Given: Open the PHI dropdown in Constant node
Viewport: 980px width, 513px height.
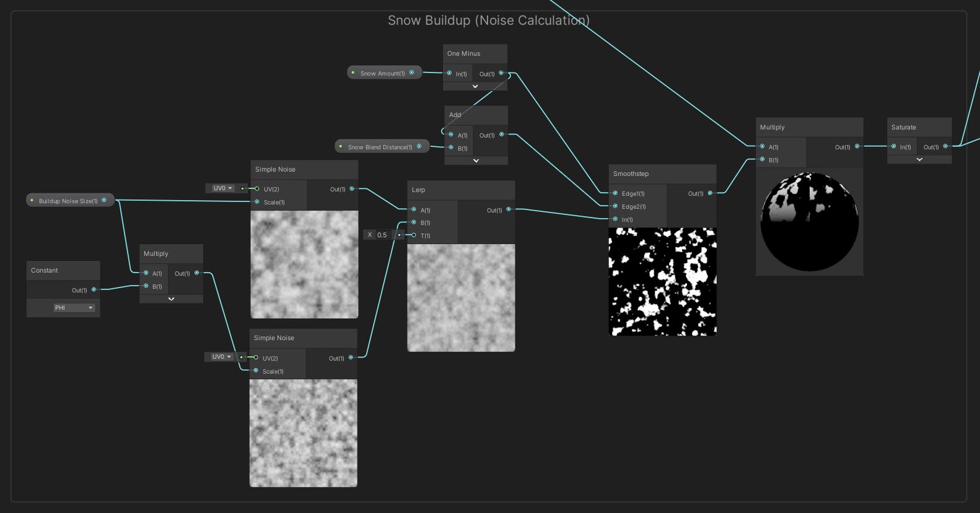Looking at the screenshot, I should pos(74,308).
